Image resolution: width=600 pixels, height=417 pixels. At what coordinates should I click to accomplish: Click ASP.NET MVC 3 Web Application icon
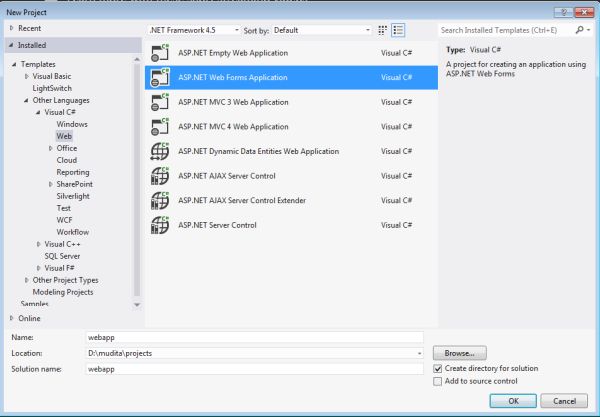pos(160,102)
